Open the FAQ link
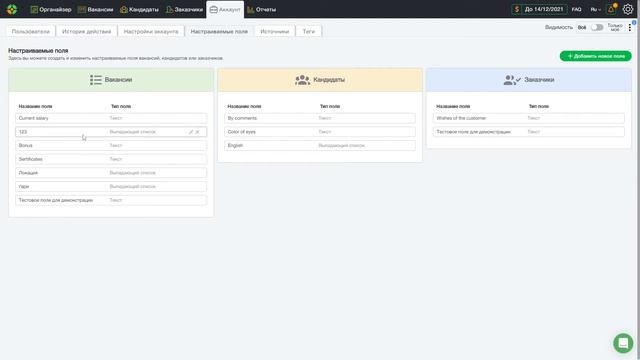This screenshot has height=360, width=640. [576, 9]
